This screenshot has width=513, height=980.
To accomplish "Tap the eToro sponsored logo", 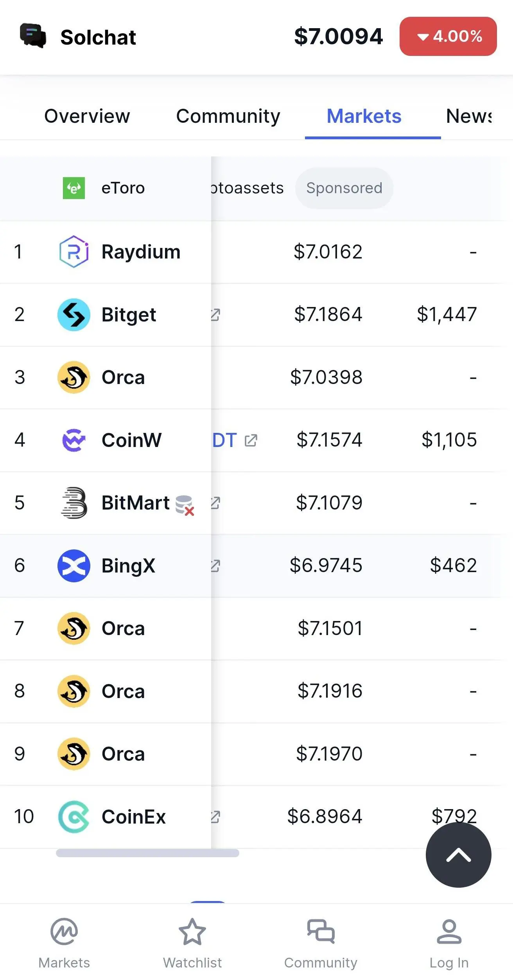I will [74, 188].
